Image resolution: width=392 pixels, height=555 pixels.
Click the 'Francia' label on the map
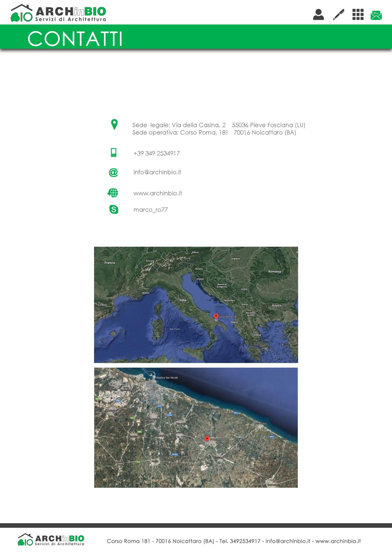click(x=110, y=263)
